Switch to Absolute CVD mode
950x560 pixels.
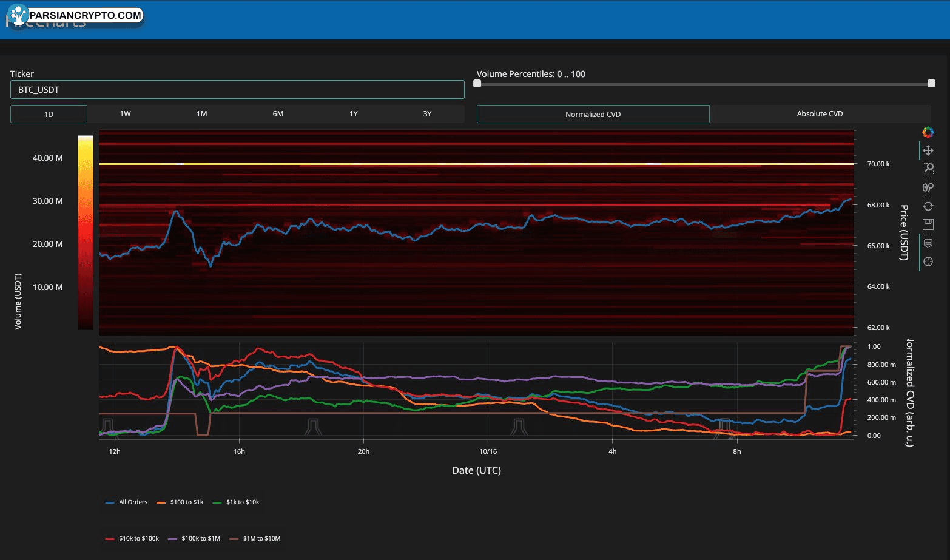point(820,114)
